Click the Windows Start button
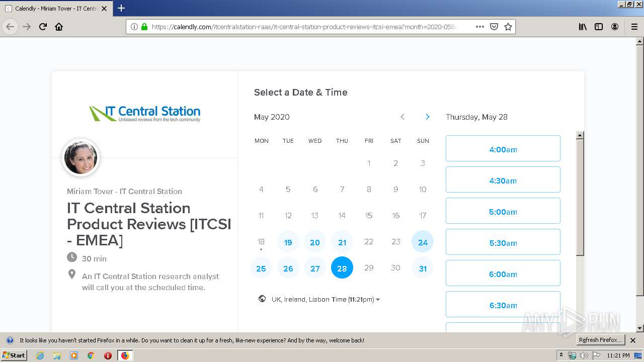 coord(14,355)
